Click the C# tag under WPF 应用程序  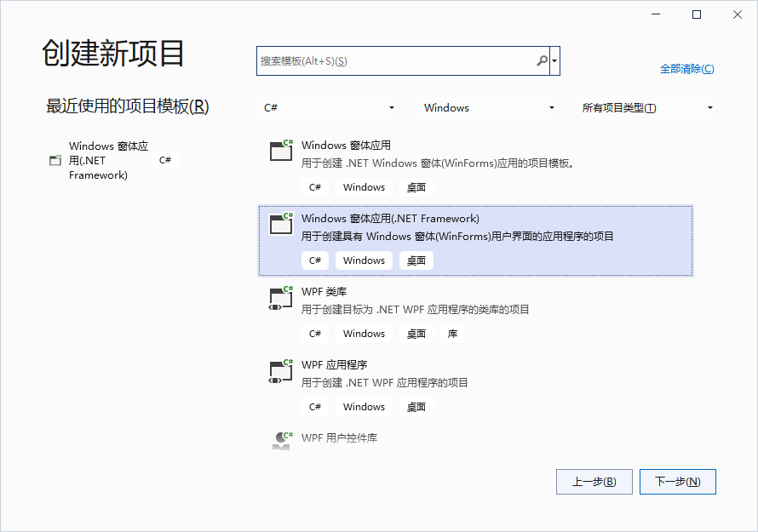(315, 406)
